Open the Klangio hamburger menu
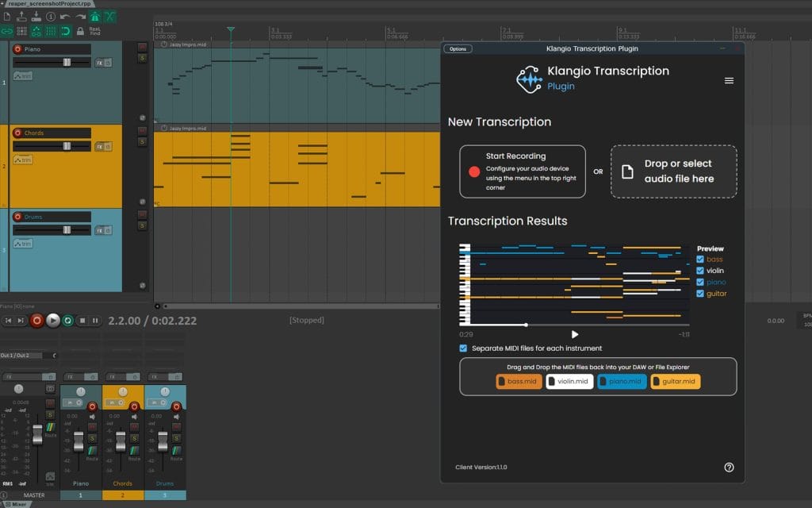812x508 pixels. point(729,81)
